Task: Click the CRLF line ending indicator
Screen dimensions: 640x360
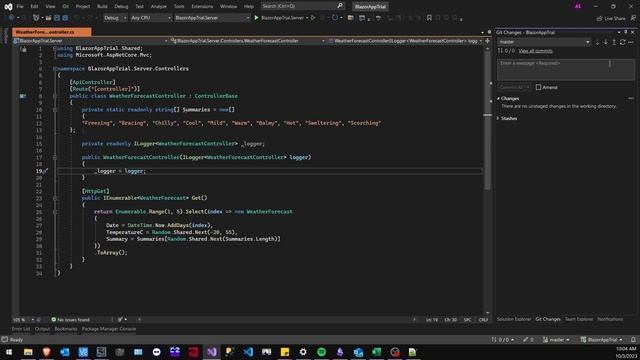Action: (x=483, y=320)
